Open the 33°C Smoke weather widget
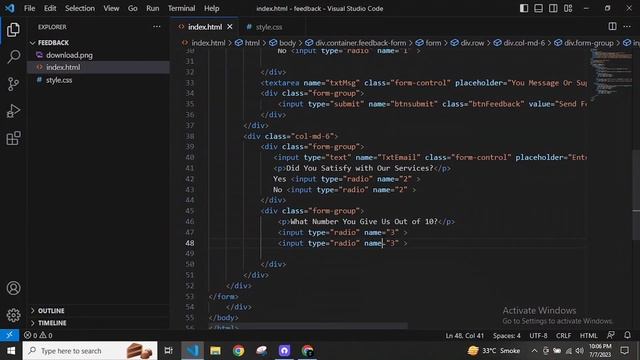Screen dimensions: 640x360 [494, 351]
